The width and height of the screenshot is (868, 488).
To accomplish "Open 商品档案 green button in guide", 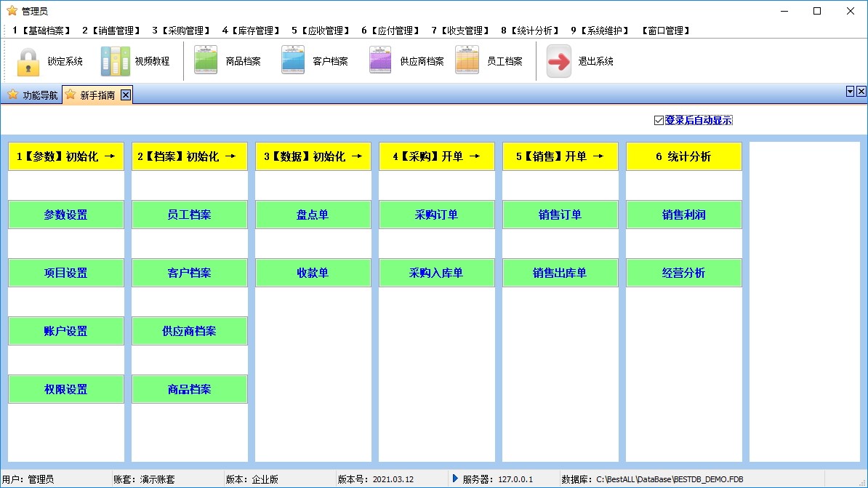I will 189,389.
